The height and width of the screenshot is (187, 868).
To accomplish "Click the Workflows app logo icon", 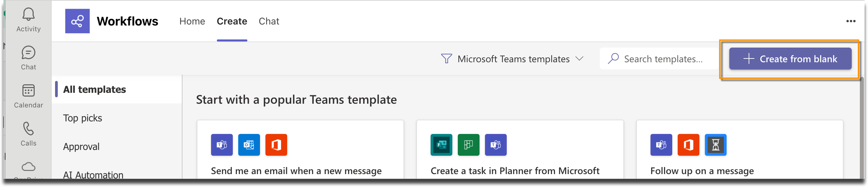I will pyautogui.click(x=77, y=21).
